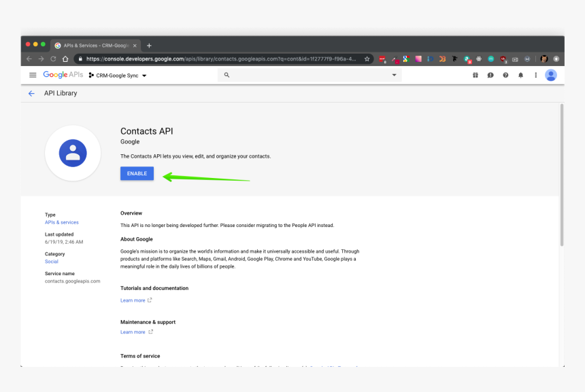Open the notifications bell
Viewport: 585px width, 392px height.
tap(520, 75)
